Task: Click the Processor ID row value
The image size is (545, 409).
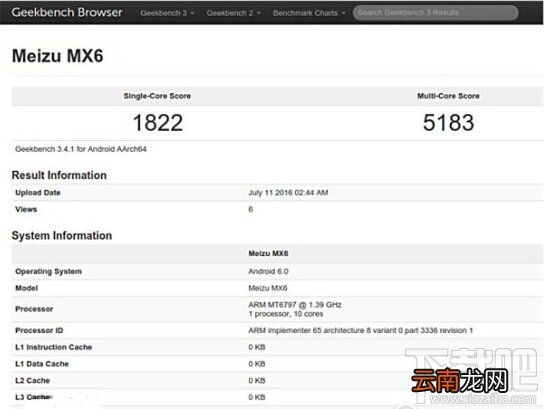Action: click(x=360, y=330)
